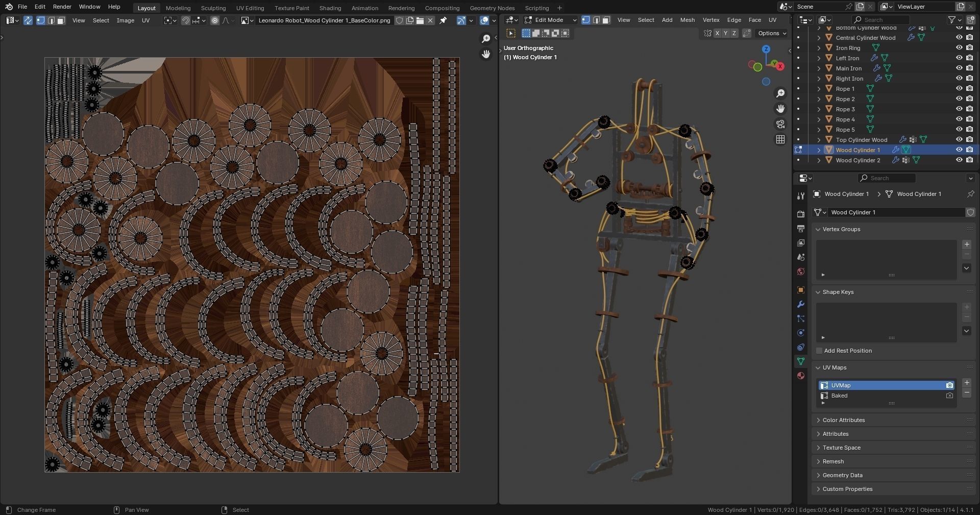Toggle Y mirror in viewport header
The image size is (980, 515).
725,33
